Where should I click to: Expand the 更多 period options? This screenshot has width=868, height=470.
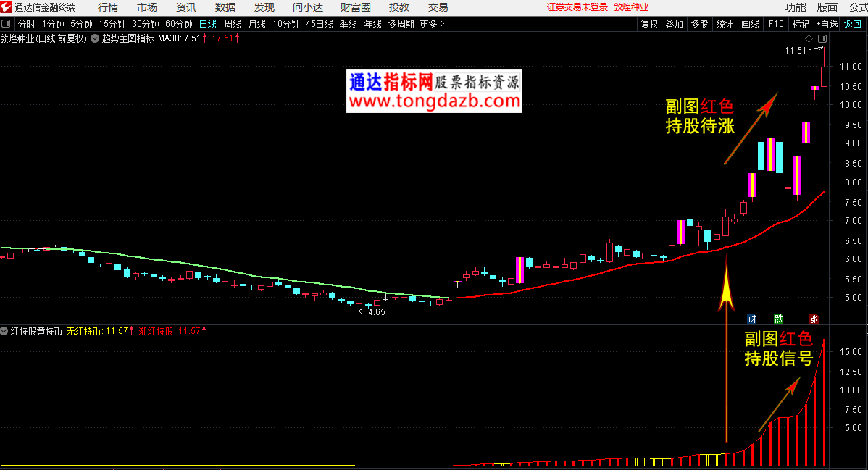(x=433, y=24)
